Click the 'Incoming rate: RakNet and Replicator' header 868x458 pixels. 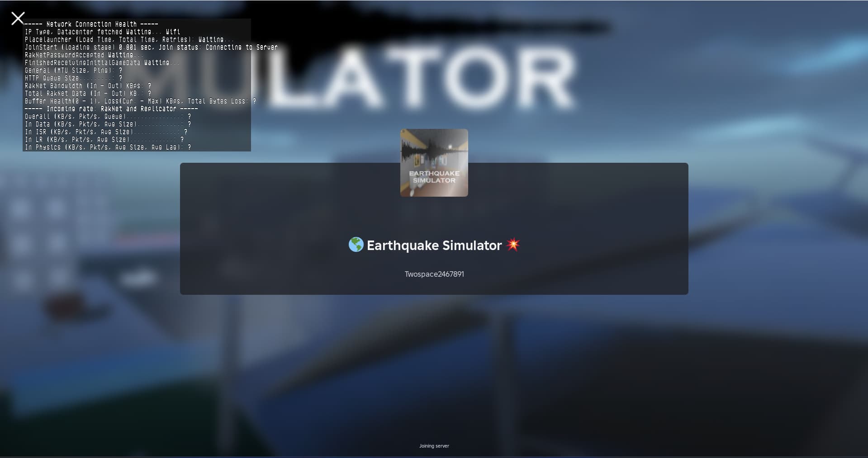pos(111,109)
